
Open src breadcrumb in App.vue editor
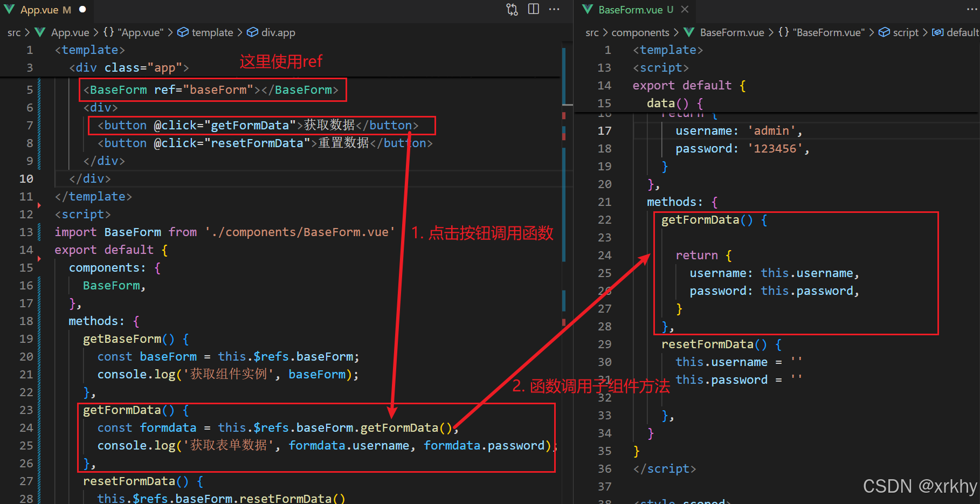click(14, 32)
